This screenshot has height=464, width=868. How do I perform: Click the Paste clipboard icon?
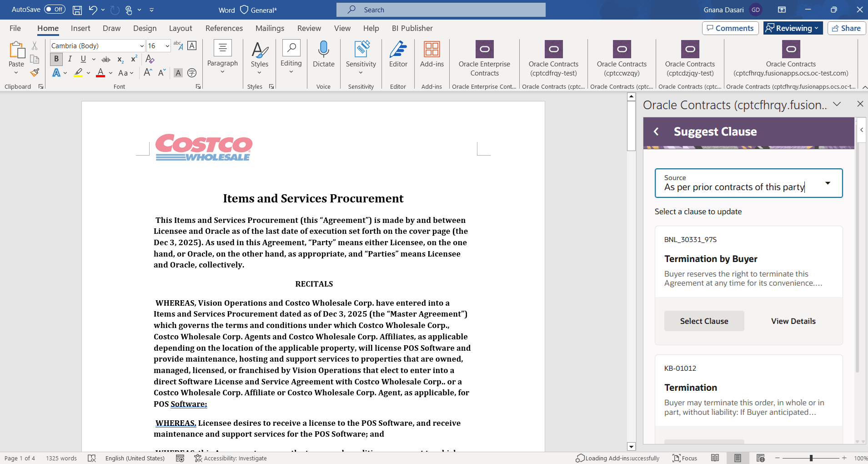click(16, 51)
